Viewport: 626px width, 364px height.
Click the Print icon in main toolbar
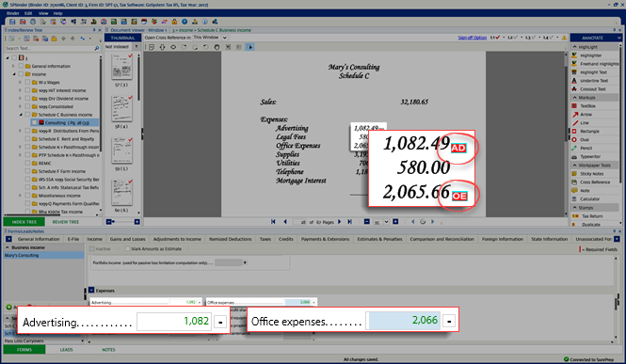(x=33, y=22)
